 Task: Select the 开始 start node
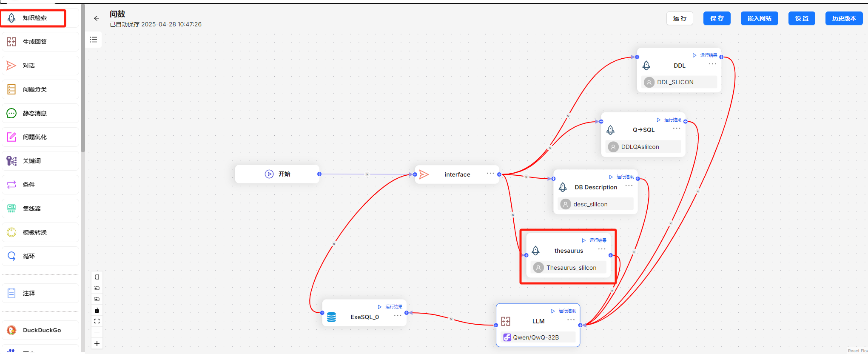tap(277, 174)
